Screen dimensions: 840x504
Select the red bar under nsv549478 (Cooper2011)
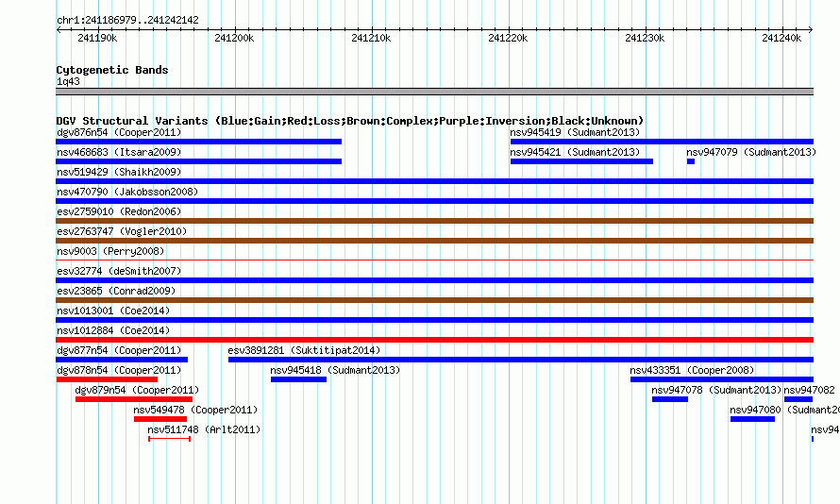tap(160, 419)
